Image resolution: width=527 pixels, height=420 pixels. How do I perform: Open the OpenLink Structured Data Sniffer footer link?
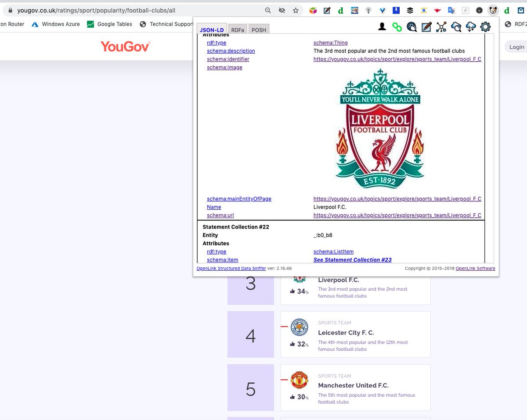(231, 268)
